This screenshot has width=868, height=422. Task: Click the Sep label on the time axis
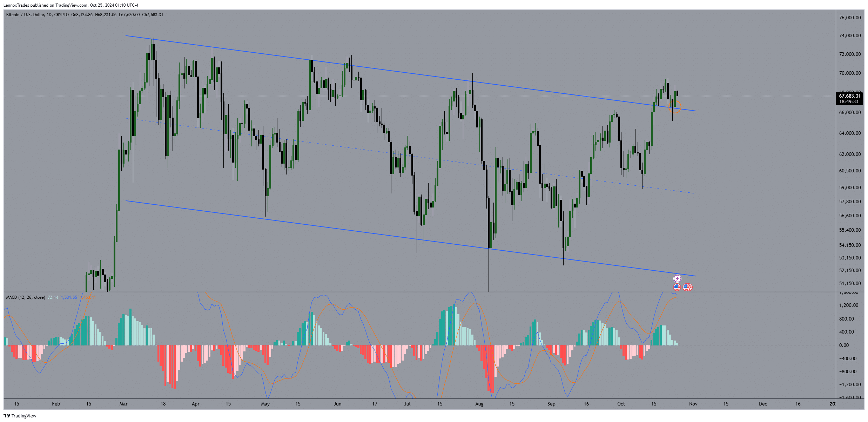pyautogui.click(x=551, y=404)
